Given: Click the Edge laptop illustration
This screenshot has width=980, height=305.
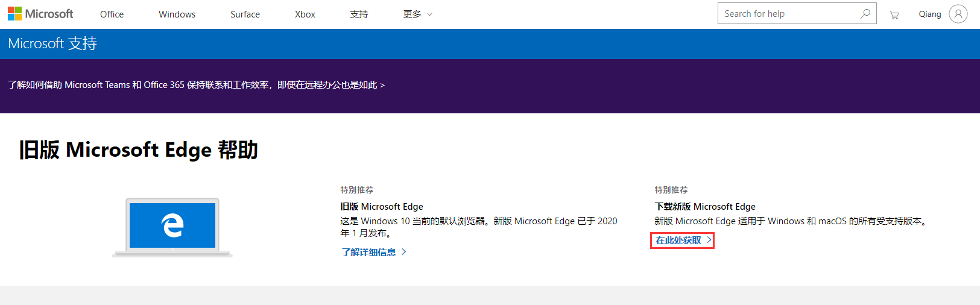Looking at the screenshot, I should coord(172,227).
